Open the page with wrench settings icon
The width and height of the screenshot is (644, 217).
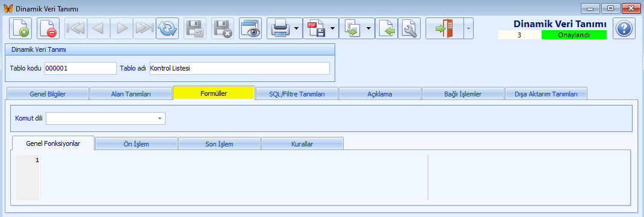tap(409, 28)
